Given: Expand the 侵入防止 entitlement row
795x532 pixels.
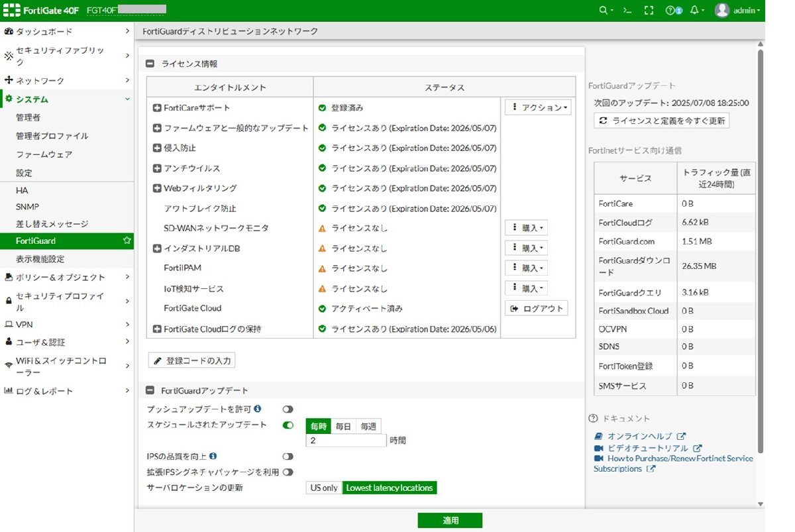Looking at the screenshot, I should (157, 148).
